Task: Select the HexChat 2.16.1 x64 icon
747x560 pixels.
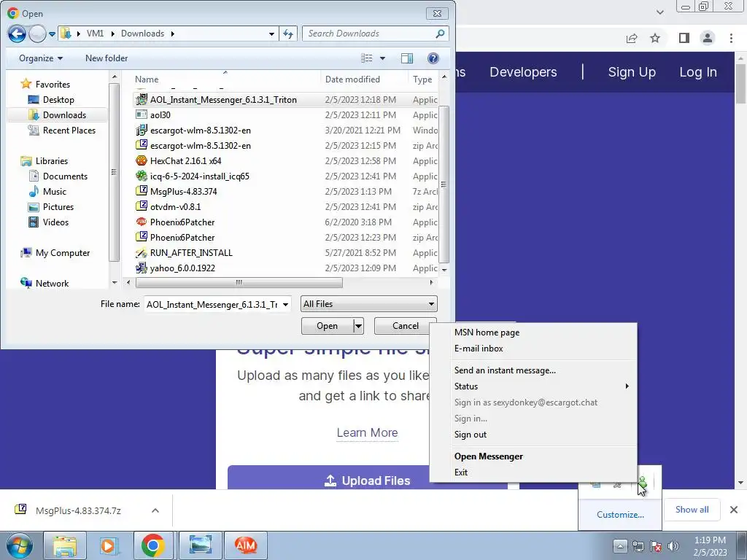Action: pyautogui.click(x=142, y=161)
